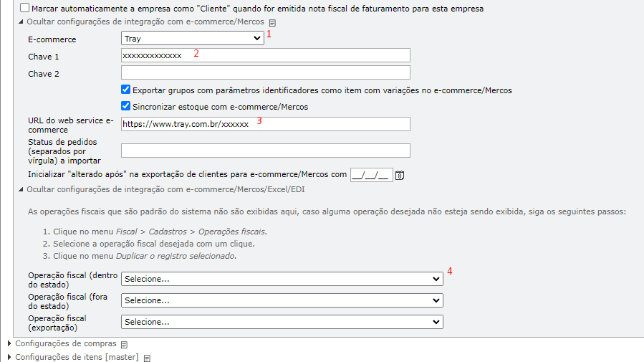Screen dimensions: 644x362
Task: Click the URL do web service field
Action: 265,124
